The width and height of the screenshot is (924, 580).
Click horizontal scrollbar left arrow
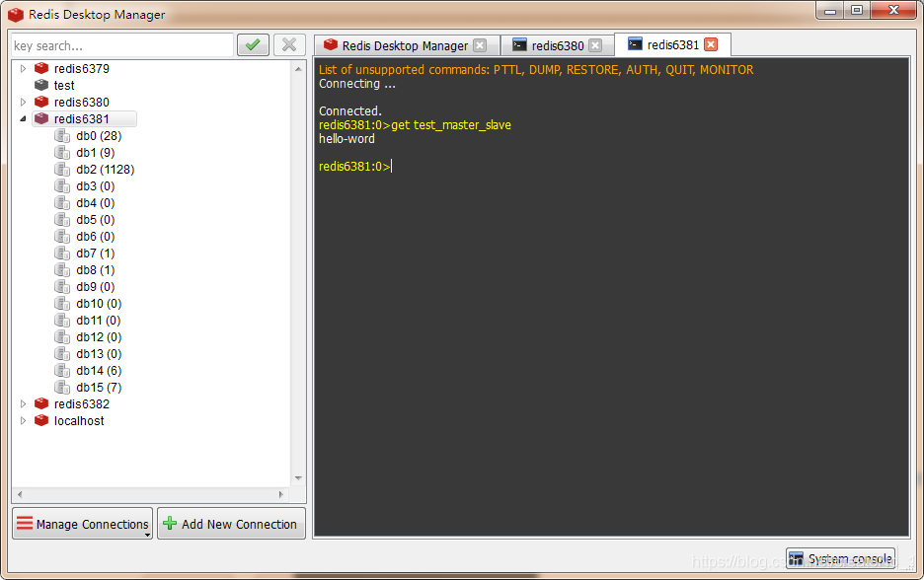[20, 494]
